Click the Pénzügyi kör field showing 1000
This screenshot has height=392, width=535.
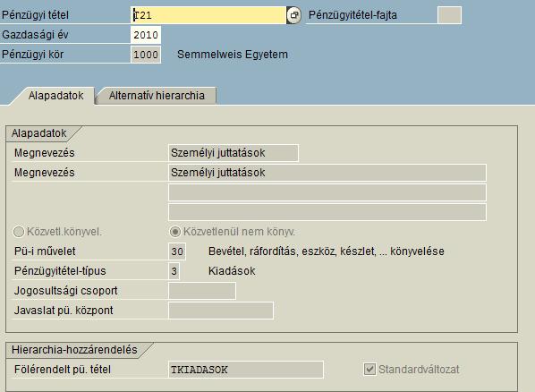click(146, 55)
